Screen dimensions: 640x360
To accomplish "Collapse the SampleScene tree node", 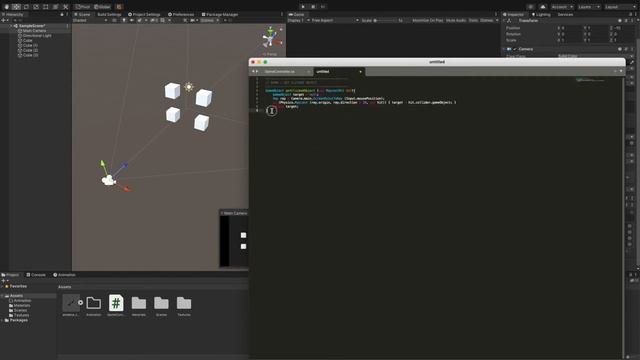I will [11, 26].
